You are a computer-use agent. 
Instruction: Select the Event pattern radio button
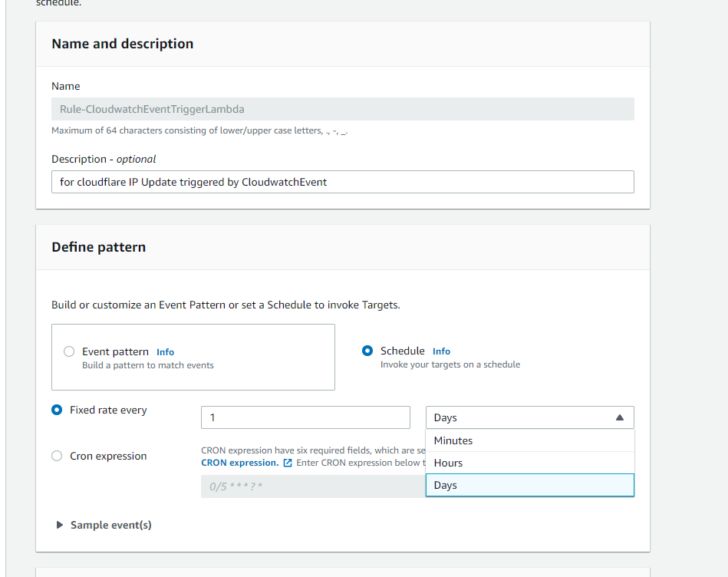coord(69,351)
